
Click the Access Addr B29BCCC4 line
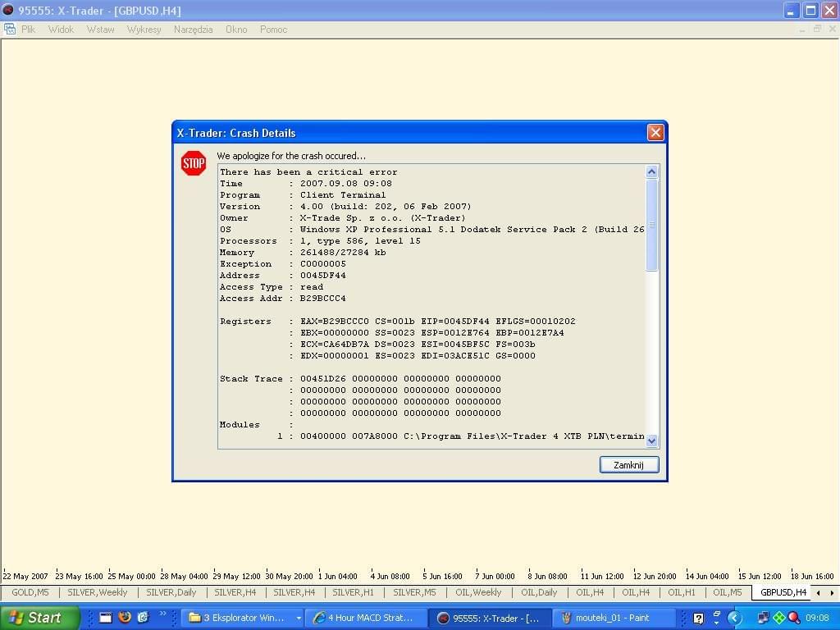283,299
